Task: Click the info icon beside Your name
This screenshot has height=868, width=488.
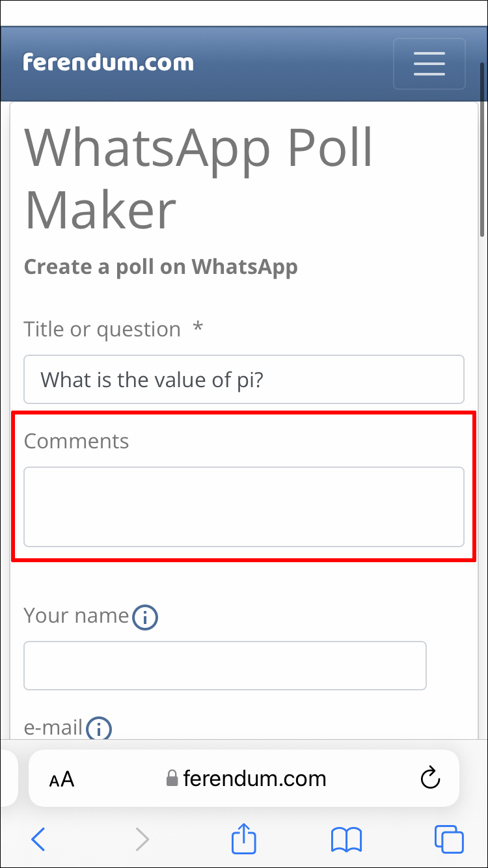Action: coord(145,617)
